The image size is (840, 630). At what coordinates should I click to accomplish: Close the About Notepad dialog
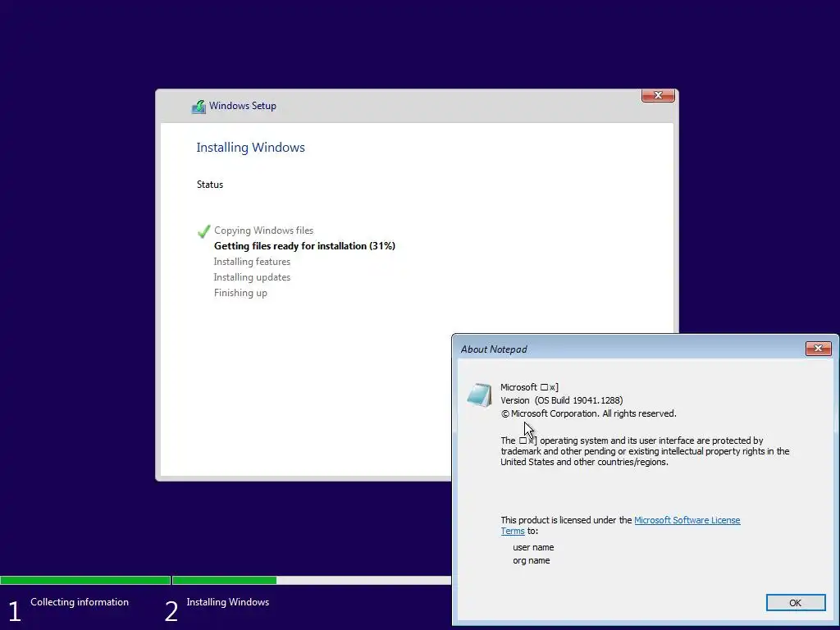tap(818, 348)
